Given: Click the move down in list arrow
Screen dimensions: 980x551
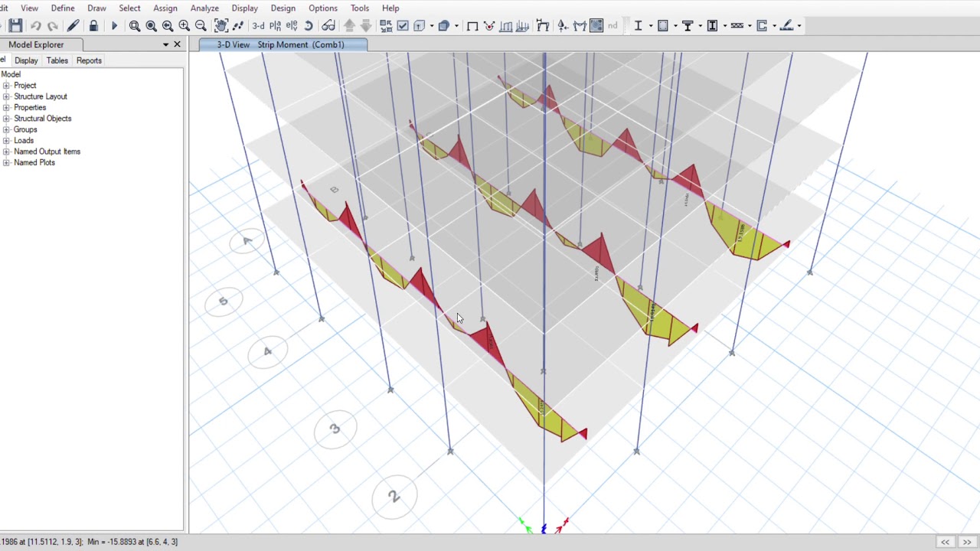Looking at the screenshot, I should (366, 25).
